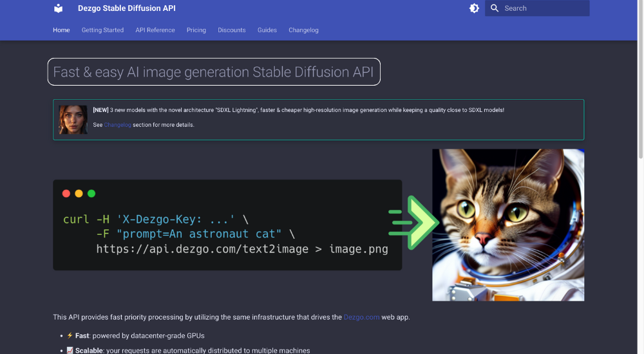The image size is (644, 354).
Task: Open the Home tab
Action: point(61,30)
